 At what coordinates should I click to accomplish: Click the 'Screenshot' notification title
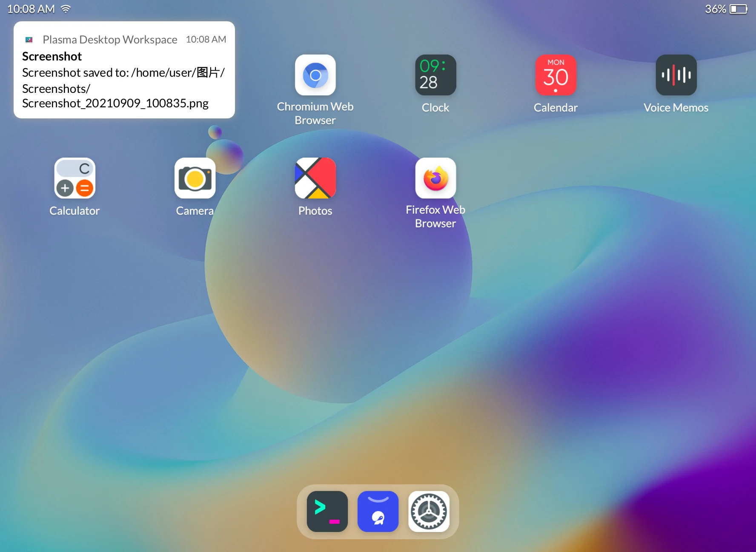coord(52,56)
